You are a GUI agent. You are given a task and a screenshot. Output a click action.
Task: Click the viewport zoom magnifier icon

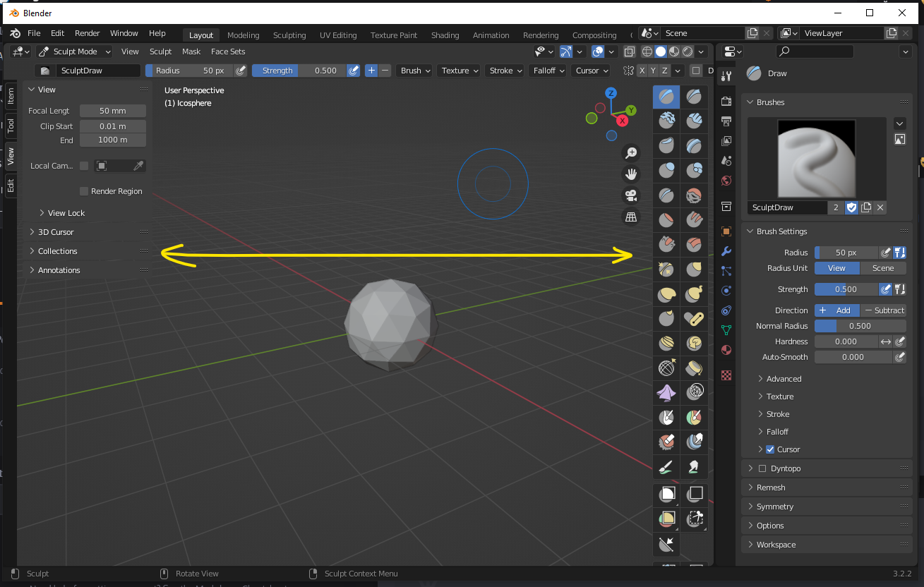click(630, 153)
